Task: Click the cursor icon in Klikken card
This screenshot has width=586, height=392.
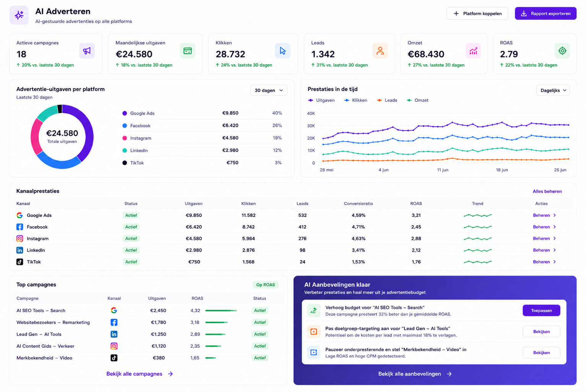Action: click(x=282, y=51)
